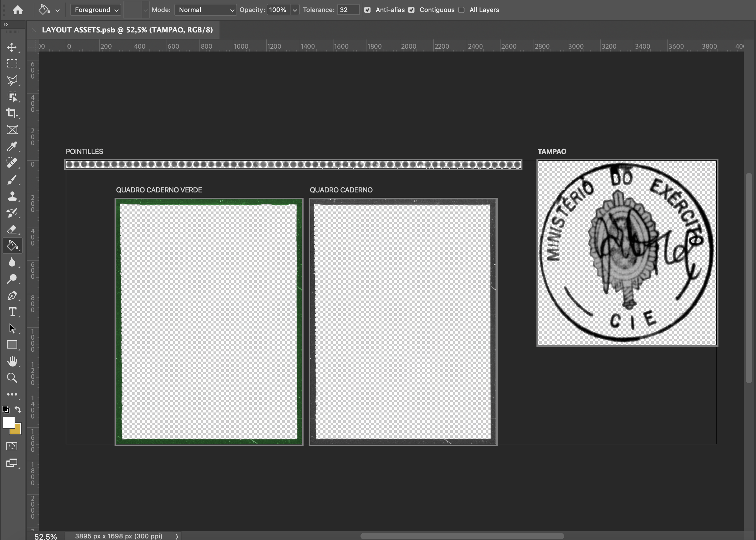Screen dimensions: 756x540
Task: Click the TAMPAO artboard label
Action: tap(552, 152)
